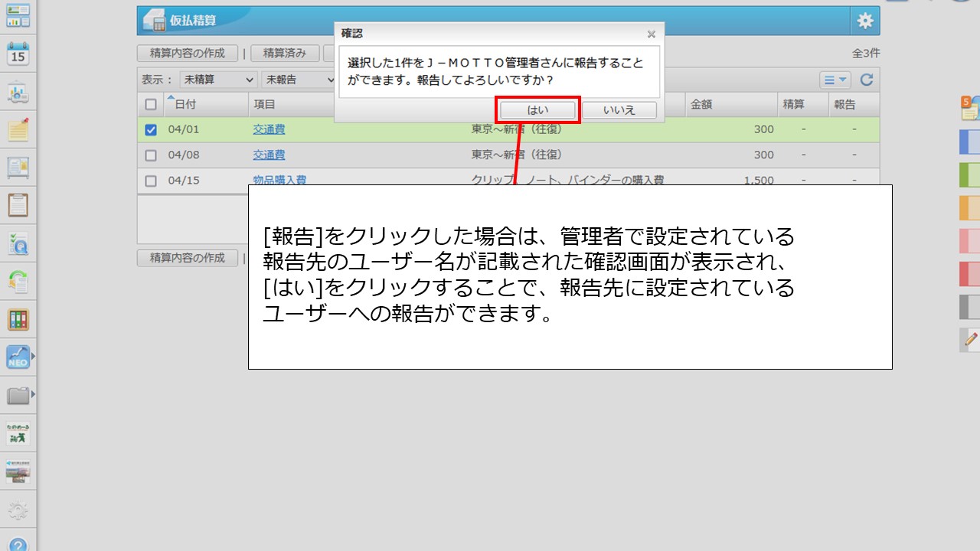This screenshot has height=551, width=980.
Task: Select the orange sticky tab on right edge
Action: pyautogui.click(x=970, y=207)
